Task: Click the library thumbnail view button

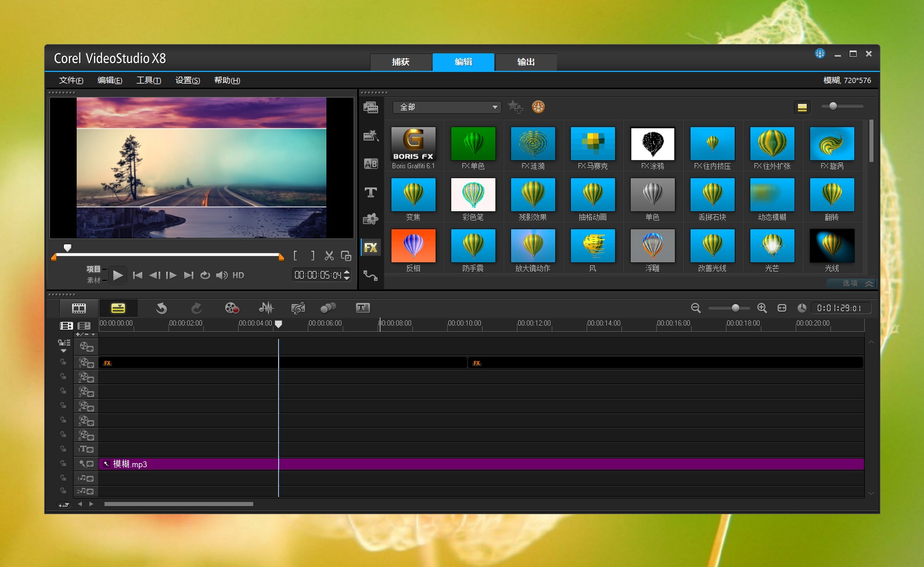Action: pos(802,107)
